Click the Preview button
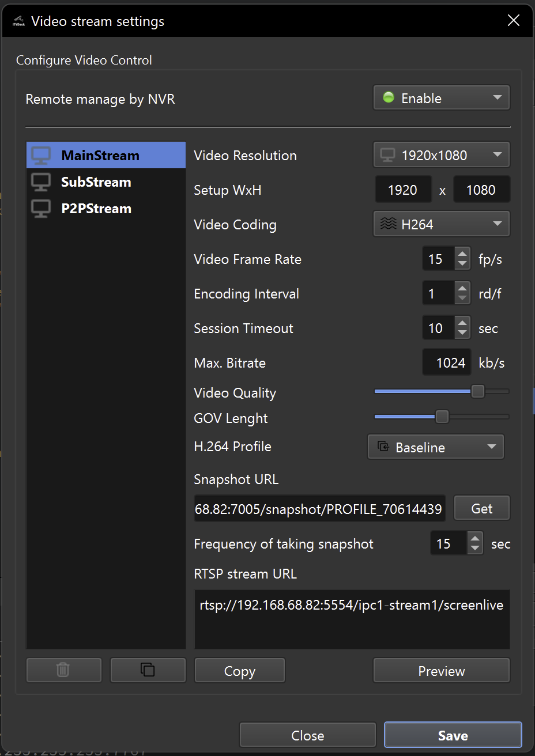 (x=442, y=671)
